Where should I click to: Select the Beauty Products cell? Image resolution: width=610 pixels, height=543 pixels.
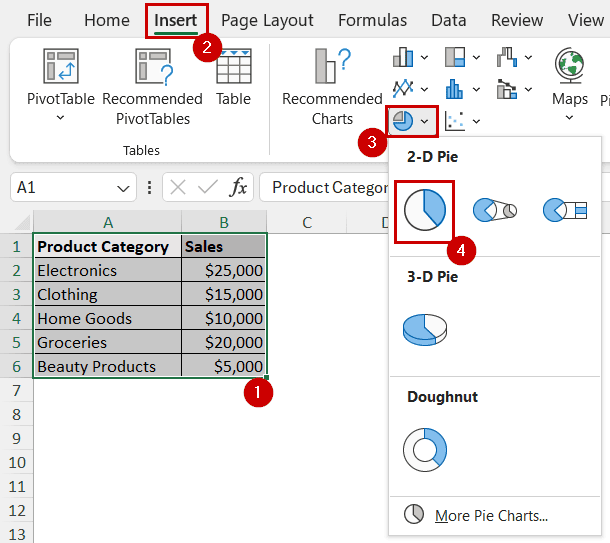[108, 366]
